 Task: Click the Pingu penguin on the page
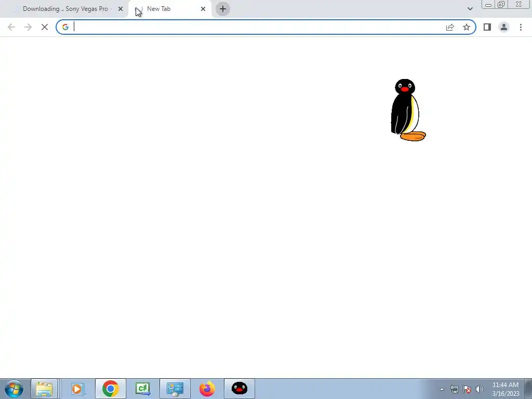tap(408, 110)
